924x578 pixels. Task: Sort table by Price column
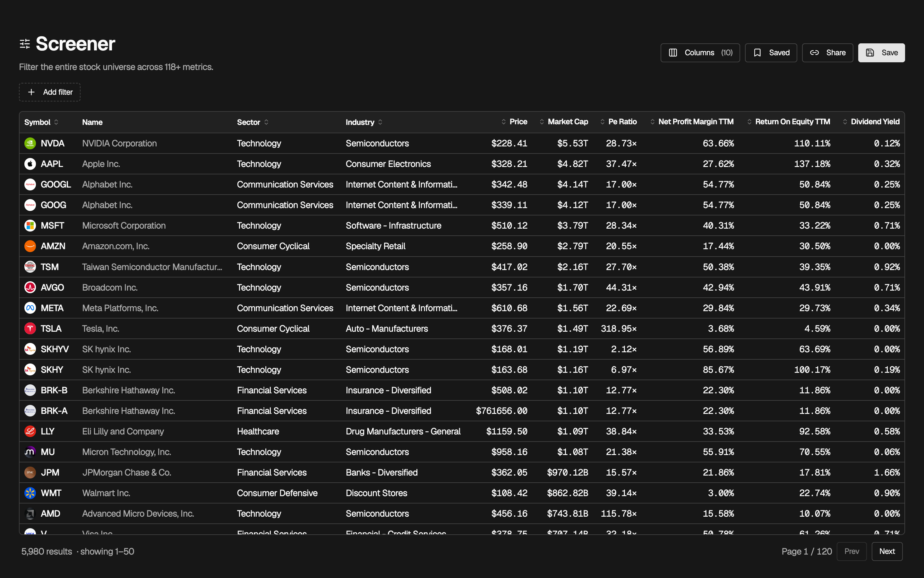click(x=514, y=122)
